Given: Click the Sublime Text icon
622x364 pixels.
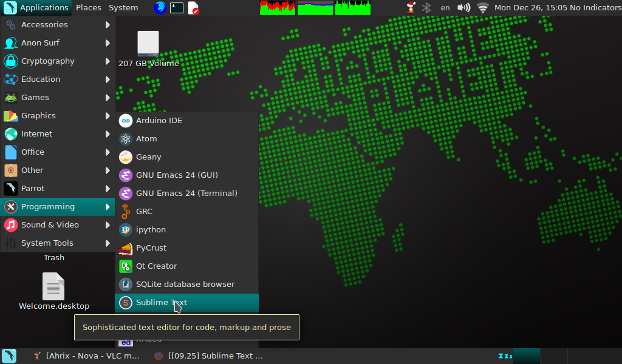Looking at the screenshot, I should click(x=126, y=303).
